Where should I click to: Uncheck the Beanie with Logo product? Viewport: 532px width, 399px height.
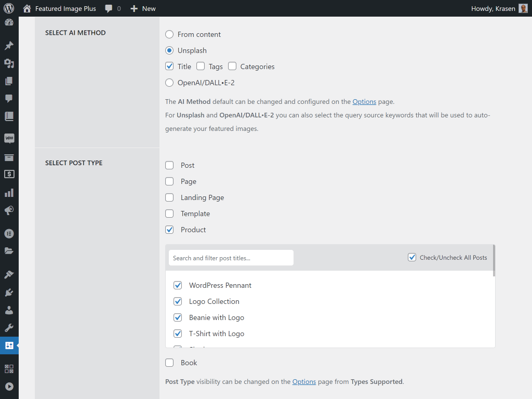pos(178,317)
